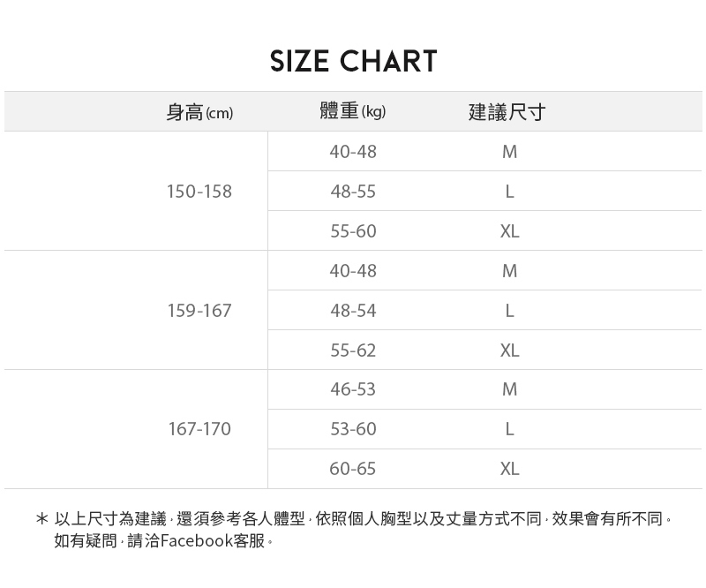
Task: Select the 55-62 weight cell
Action: 353,351
